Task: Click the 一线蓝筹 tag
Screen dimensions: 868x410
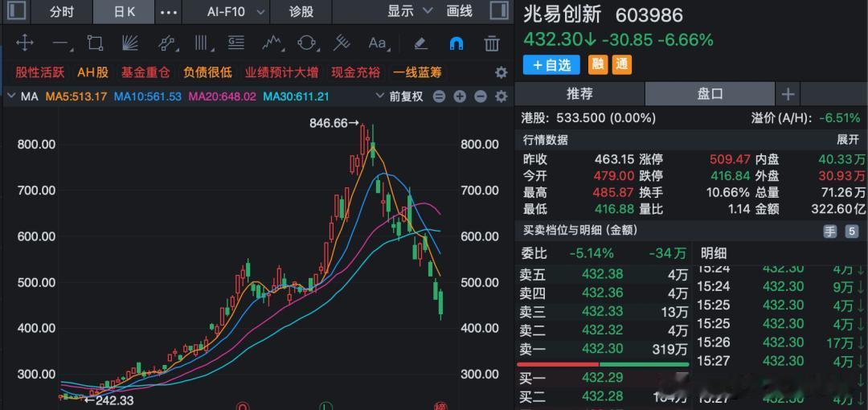Action: [417, 72]
